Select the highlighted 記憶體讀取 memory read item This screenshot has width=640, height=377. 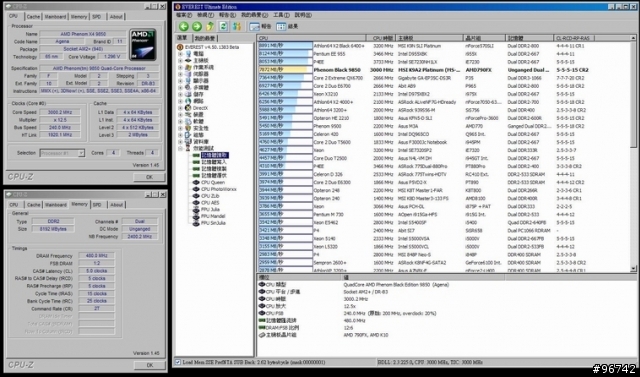214,155
